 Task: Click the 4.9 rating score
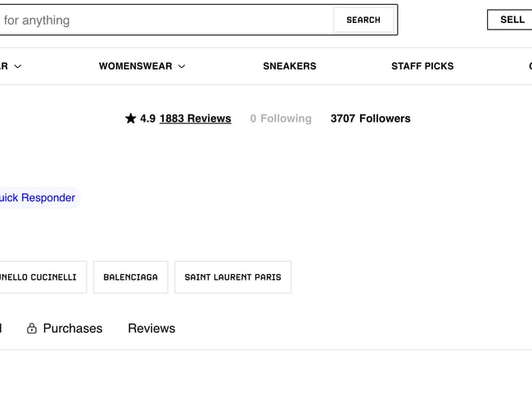coord(147,119)
